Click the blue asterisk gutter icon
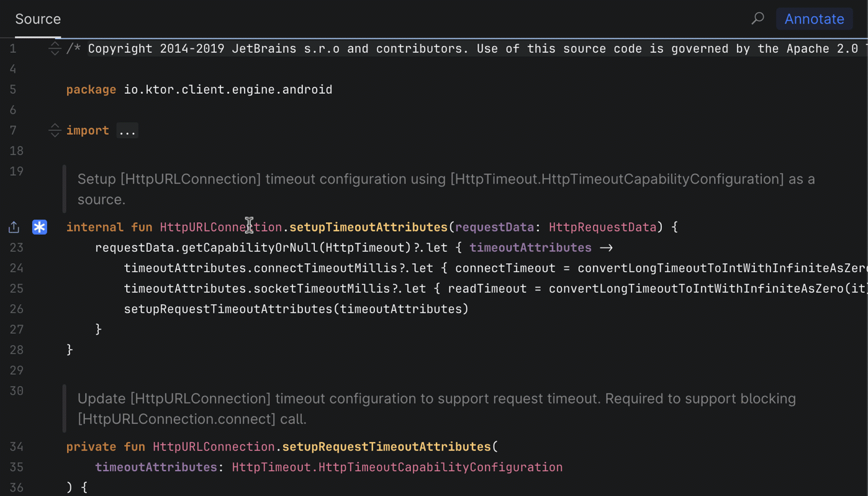 [x=40, y=227]
